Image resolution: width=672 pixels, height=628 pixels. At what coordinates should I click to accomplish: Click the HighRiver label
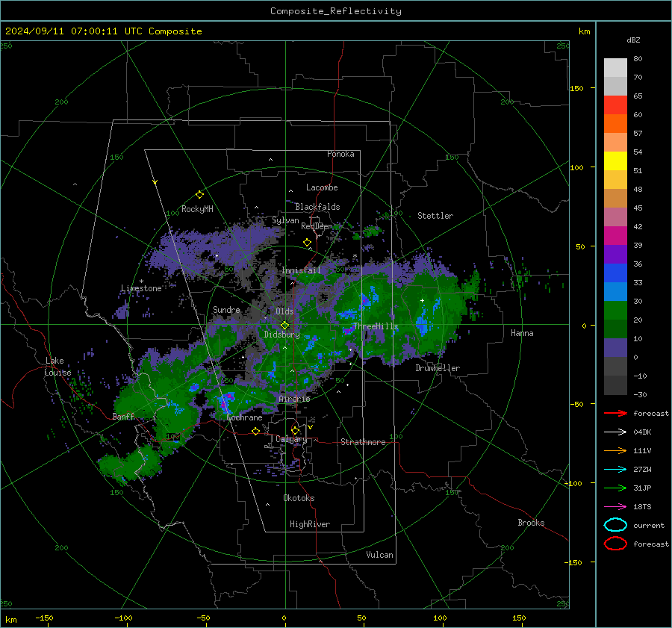[309, 524]
